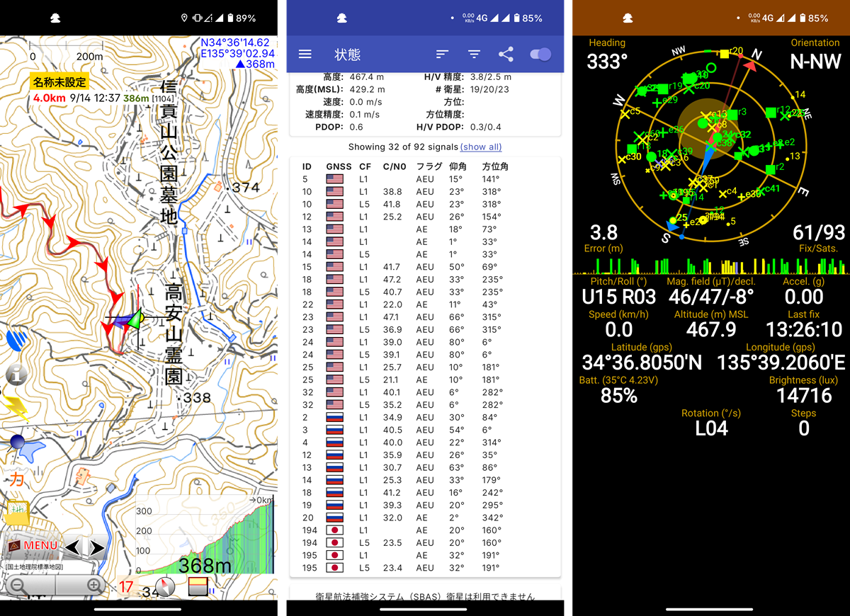Turn off the toggle switch in 状態 toolbar
Screen dimensions: 850x616
pos(539,54)
